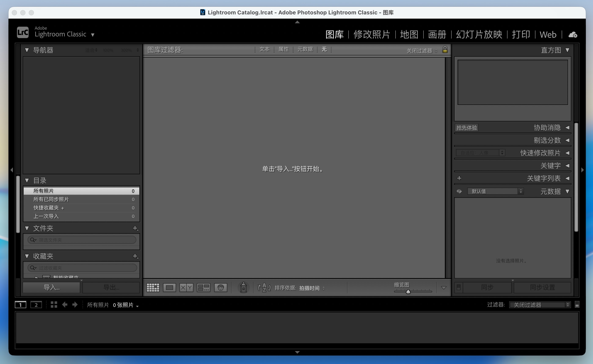Image resolution: width=593 pixels, height=364 pixels.
Task: Open the 排序依据 拍摄时间 dropdown
Action: coord(312,288)
